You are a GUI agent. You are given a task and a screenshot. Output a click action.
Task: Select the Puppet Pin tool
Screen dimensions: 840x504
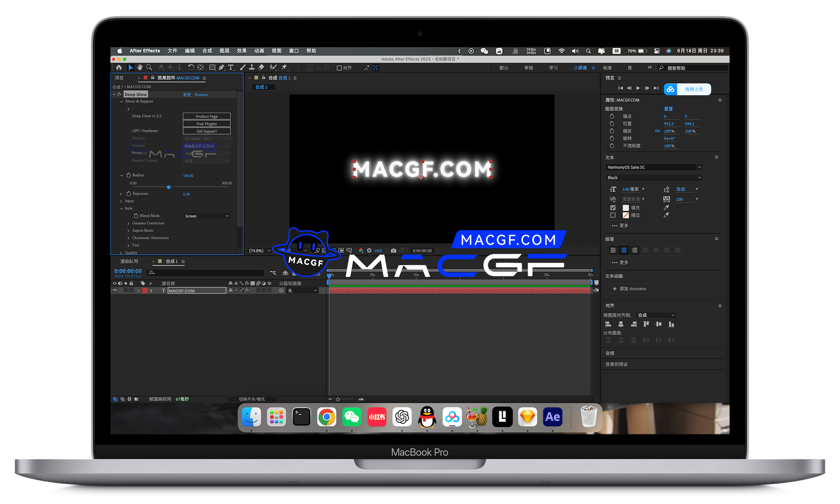(284, 67)
